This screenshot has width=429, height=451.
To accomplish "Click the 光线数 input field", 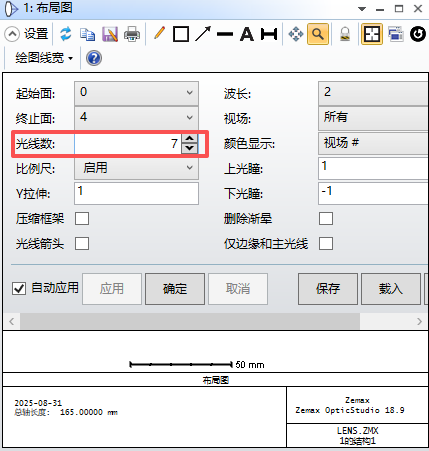I will click(128, 144).
